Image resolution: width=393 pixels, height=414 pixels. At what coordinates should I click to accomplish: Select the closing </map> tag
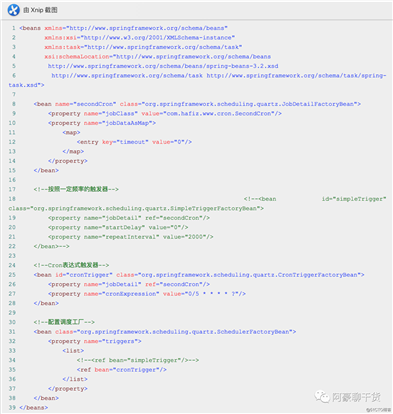[x=73, y=151]
